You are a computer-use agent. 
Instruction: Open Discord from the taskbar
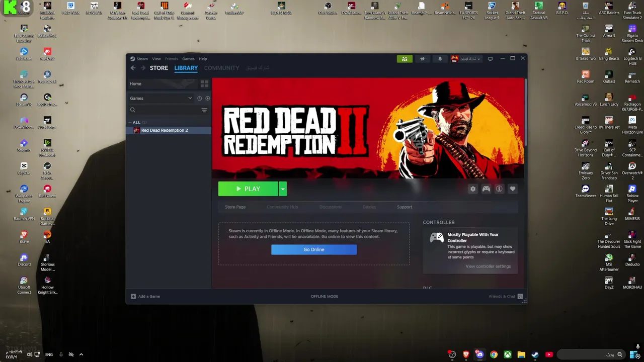479,354
